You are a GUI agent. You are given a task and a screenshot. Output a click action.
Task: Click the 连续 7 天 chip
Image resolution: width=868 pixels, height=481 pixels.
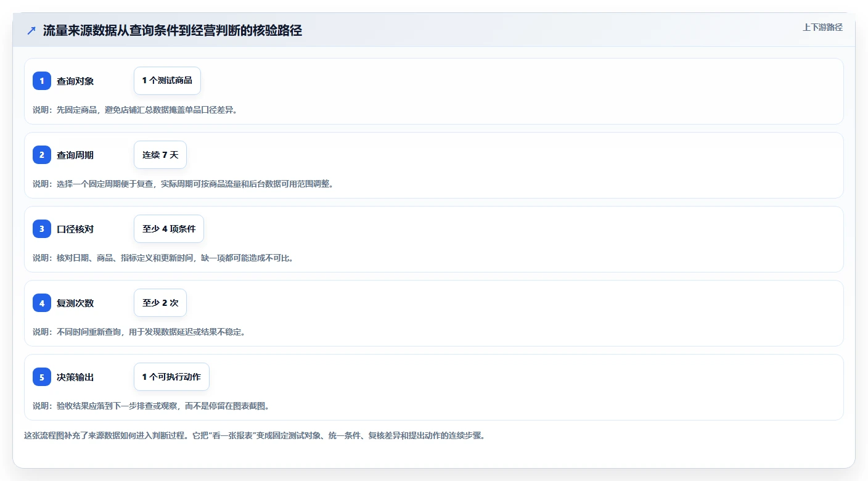(x=160, y=155)
